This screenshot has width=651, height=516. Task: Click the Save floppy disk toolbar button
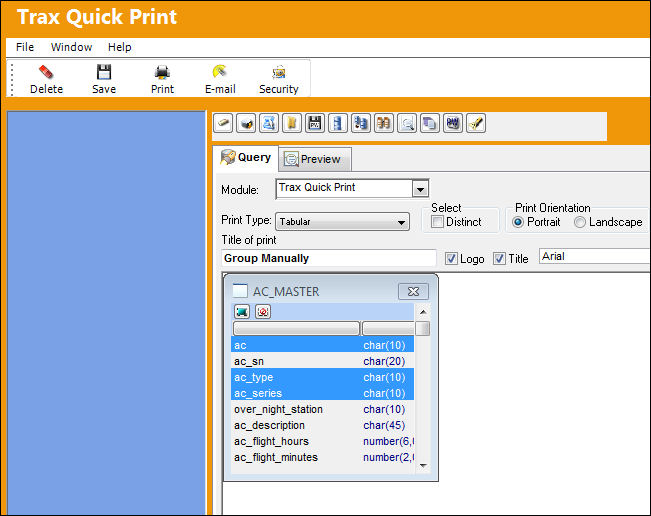click(x=104, y=79)
